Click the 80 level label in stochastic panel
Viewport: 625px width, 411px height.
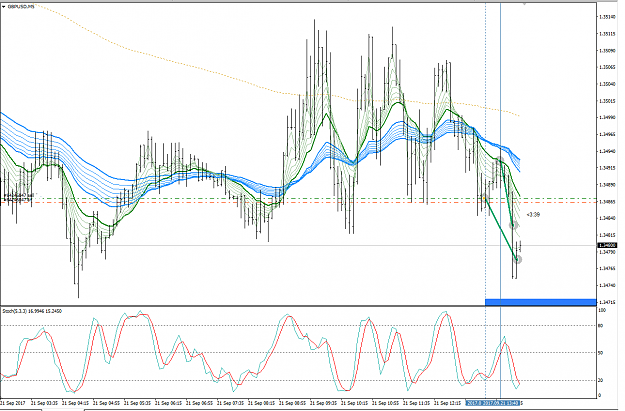601,326
